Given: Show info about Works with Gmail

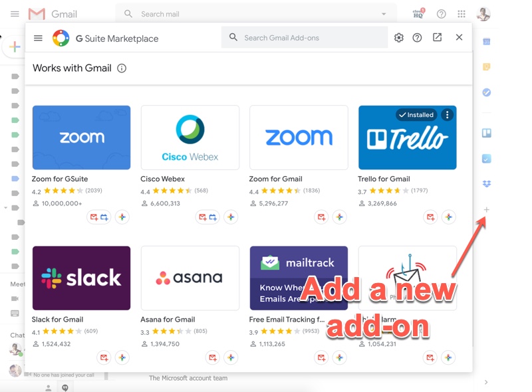Looking at the screenshot, I should click(x=122, y=68).
